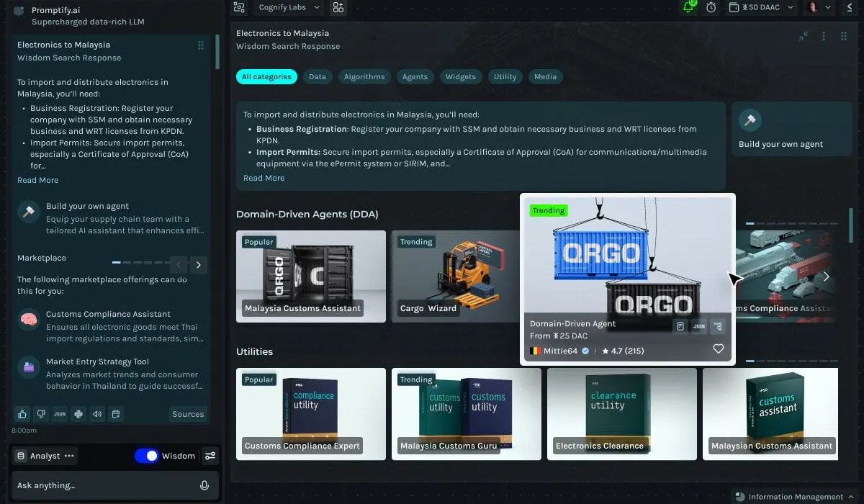864x504 pixels.
Task: Open the Information Management panel
Action: [791, 496]
